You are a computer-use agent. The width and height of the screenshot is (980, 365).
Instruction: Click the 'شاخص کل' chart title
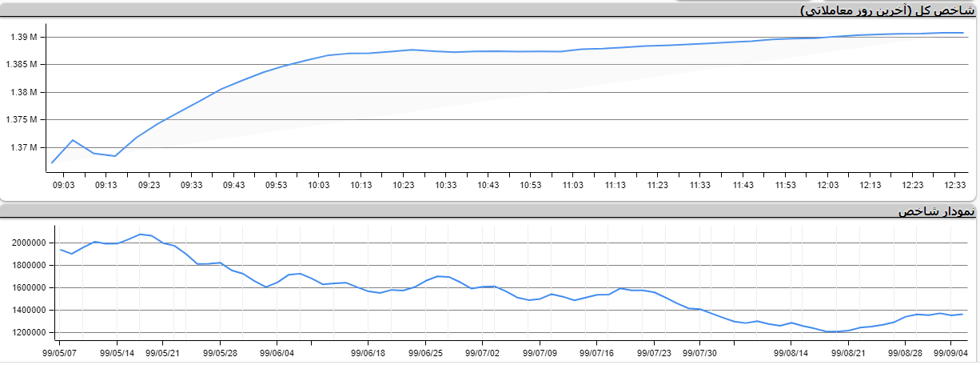[888, 10]
